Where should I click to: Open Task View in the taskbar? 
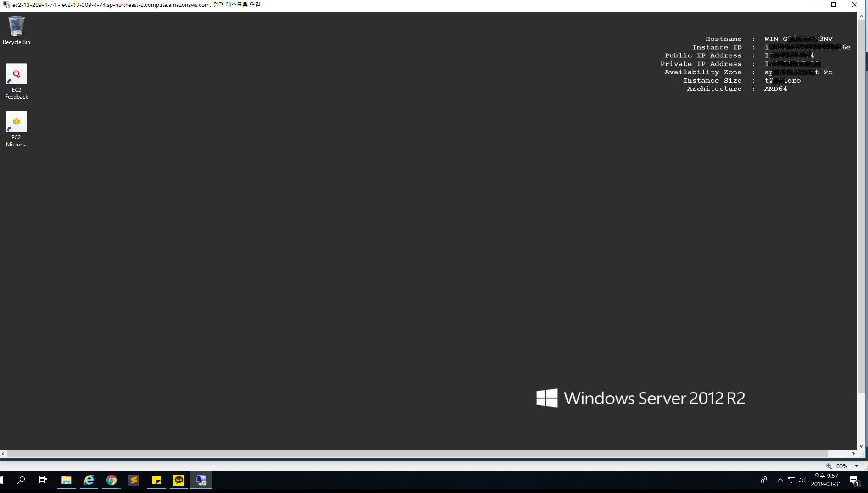point(43,480)
